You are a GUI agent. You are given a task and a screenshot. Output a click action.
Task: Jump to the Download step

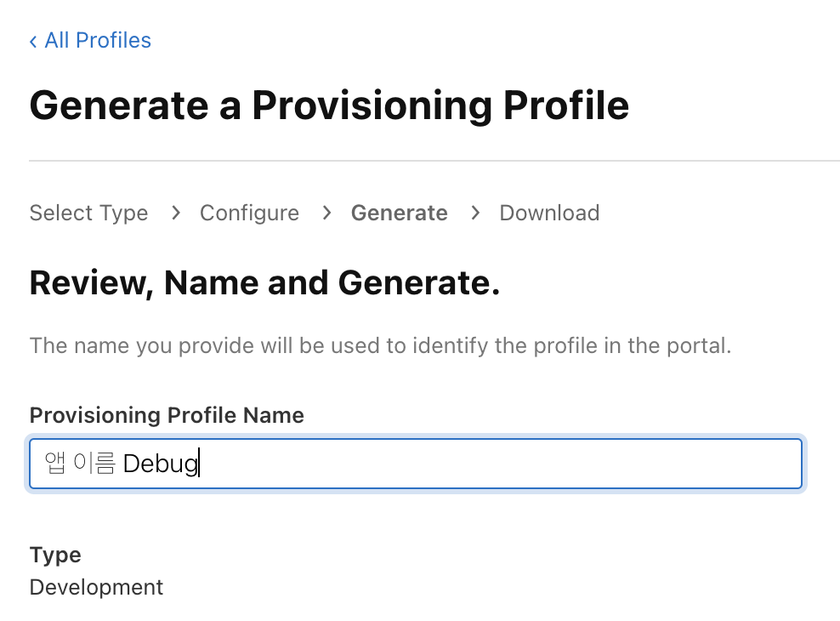point(549,213)
